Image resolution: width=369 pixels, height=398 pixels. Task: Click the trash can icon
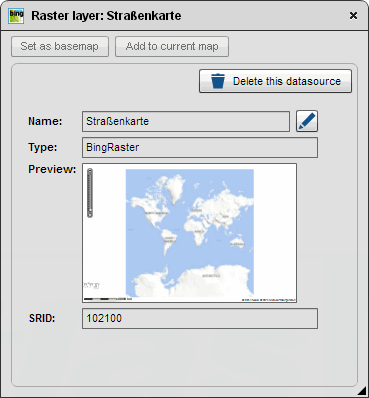(x=218, y=81)
